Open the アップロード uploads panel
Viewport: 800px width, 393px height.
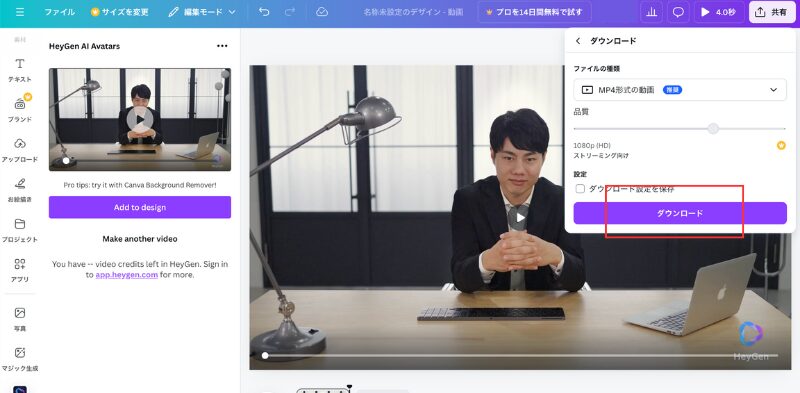(x=20, y=150)
